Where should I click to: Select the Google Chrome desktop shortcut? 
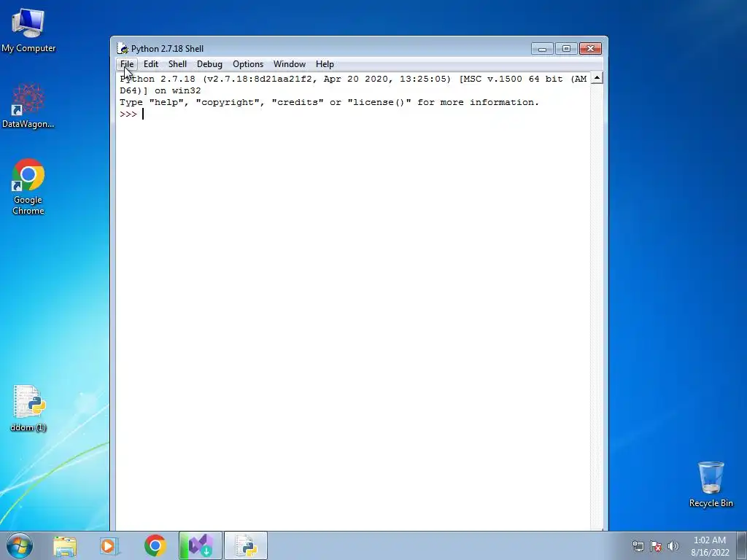point(28,187)
